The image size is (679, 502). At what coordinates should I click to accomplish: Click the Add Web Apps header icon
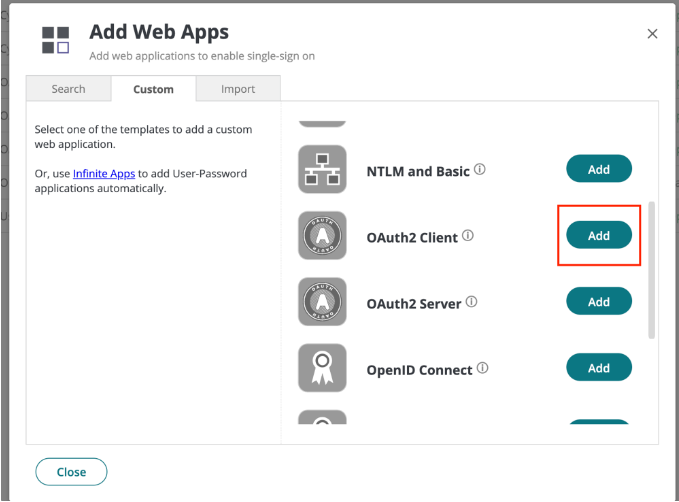pos(56,40)
